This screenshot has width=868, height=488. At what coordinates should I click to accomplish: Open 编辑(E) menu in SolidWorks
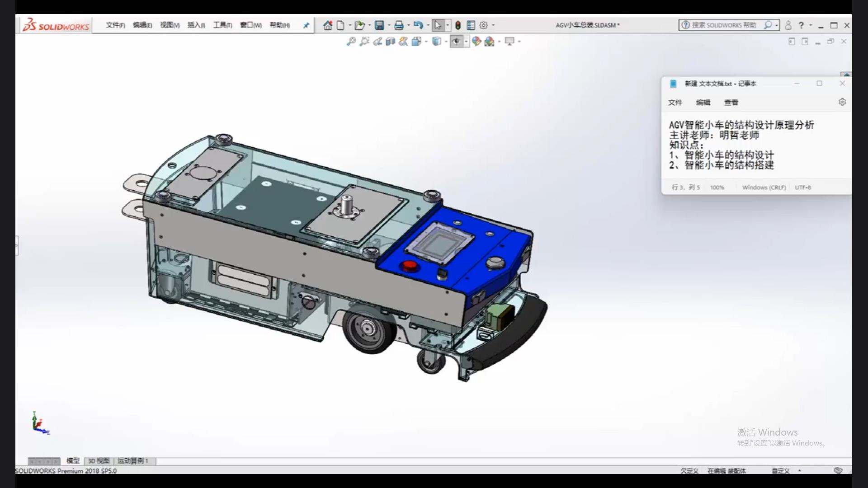point(142,25)
